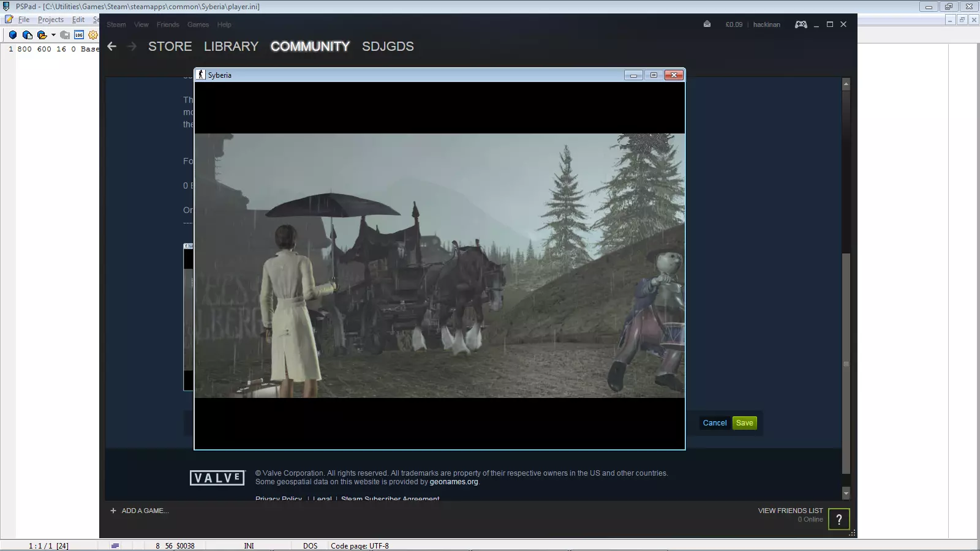This screenshot has height=551, width=980.
Task: Open Steam inbox envelope icon
Action: [x=707, y=24]
